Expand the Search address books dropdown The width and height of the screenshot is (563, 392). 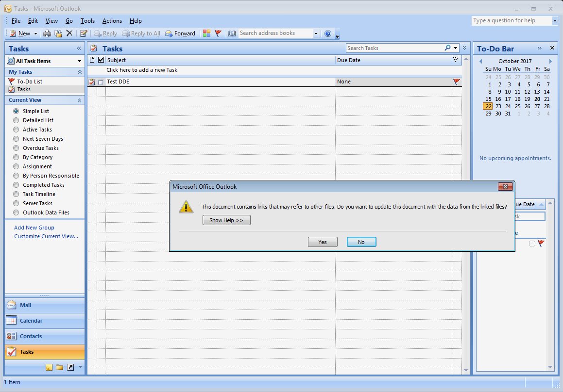pyautogui.click(x=316, y=33)
